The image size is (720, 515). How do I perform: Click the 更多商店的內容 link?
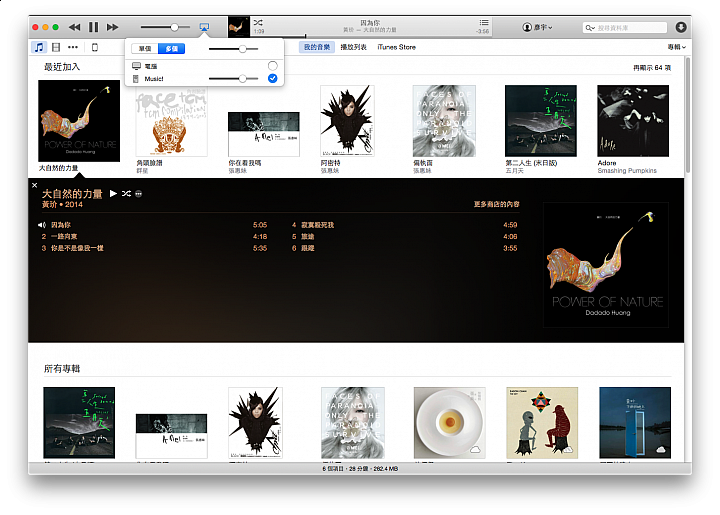coord(496,204)
